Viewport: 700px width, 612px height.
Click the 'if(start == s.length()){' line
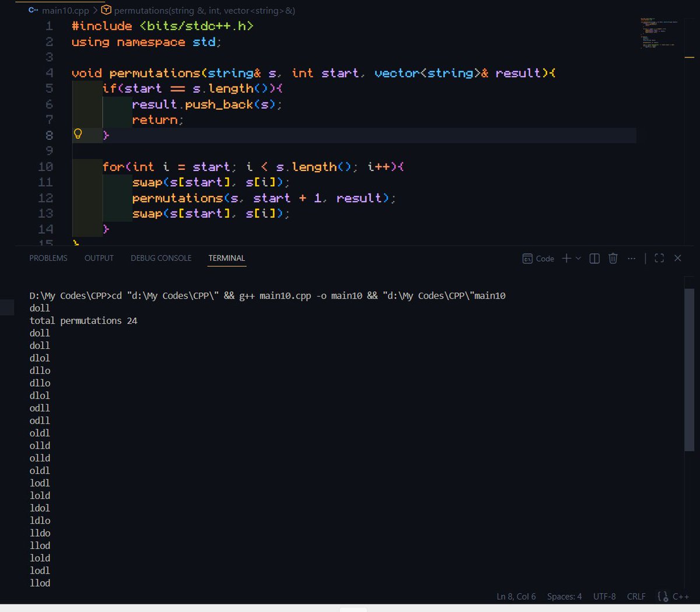pyautogui.click(x=192, y=89)
